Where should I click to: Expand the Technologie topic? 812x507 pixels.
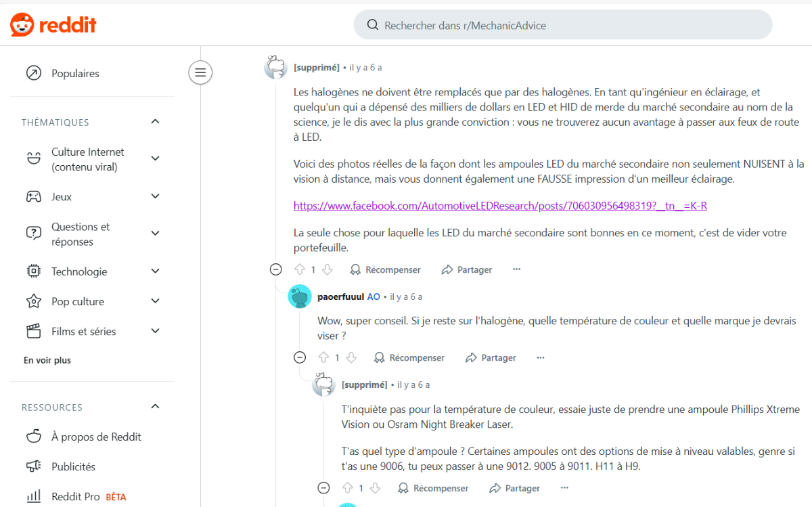point(155,271)
